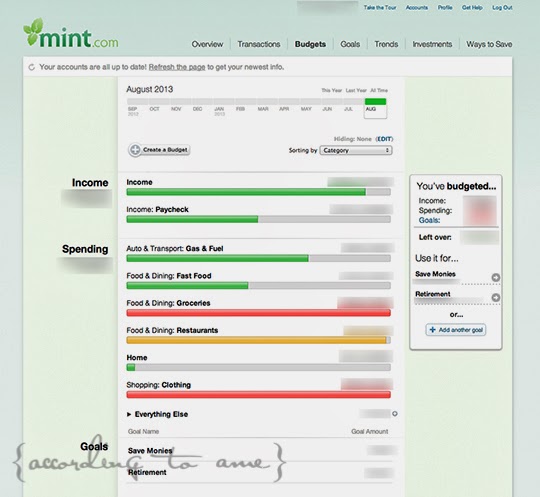
Task: Open the Investments tab
Action: [x=432, y=44]
